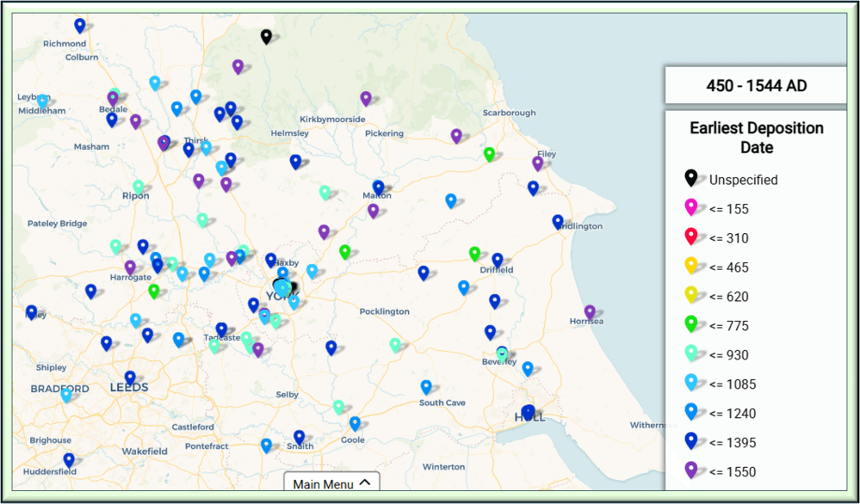This screenshot has width=860, height=504.
Task: Select the green marker left of Driffield
Action: tap(474, 253)
